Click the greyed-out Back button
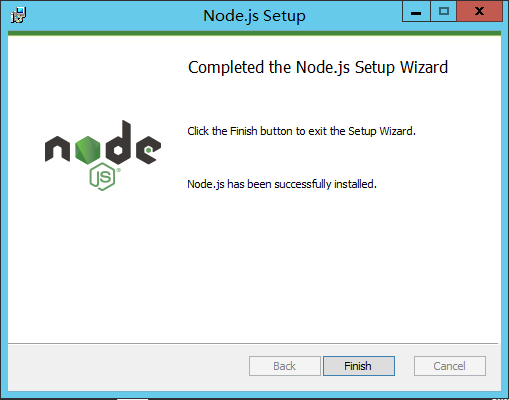Screen dimensions: 509x400 (285, 366)
